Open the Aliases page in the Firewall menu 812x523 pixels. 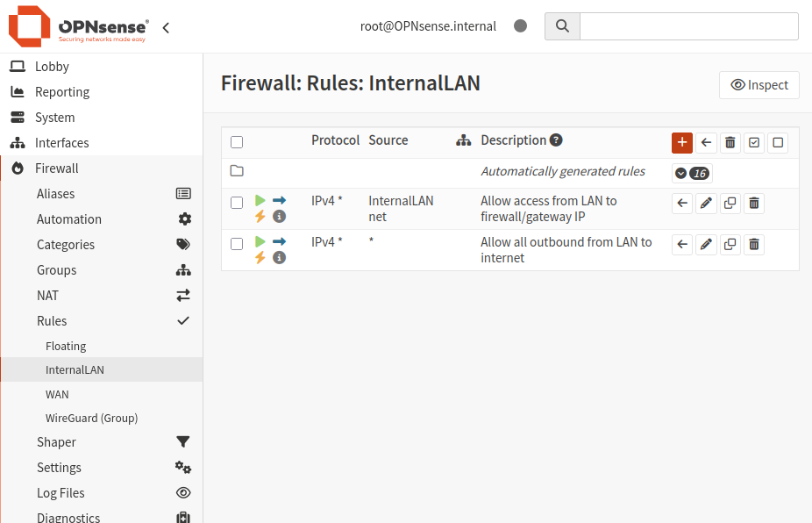[56, 194]
